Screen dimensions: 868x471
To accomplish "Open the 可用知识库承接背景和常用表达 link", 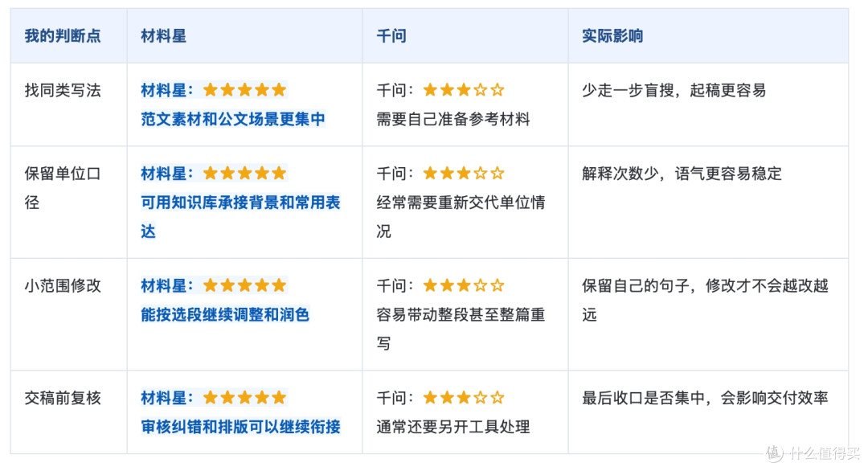I will point(240,216).
